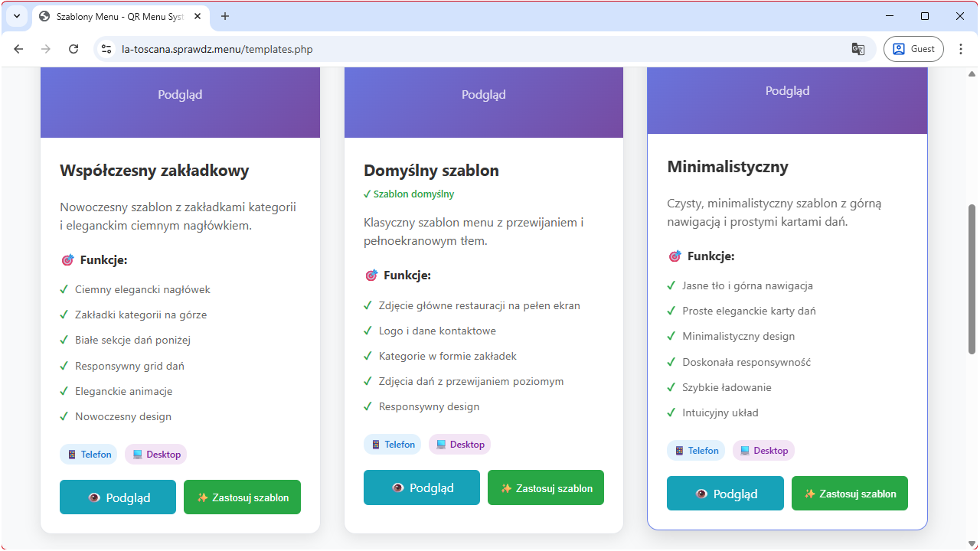Image resolution: width=980 pixels, height=551 pixels.
Task: Reload the templates page
Action: tap(73, 49)
